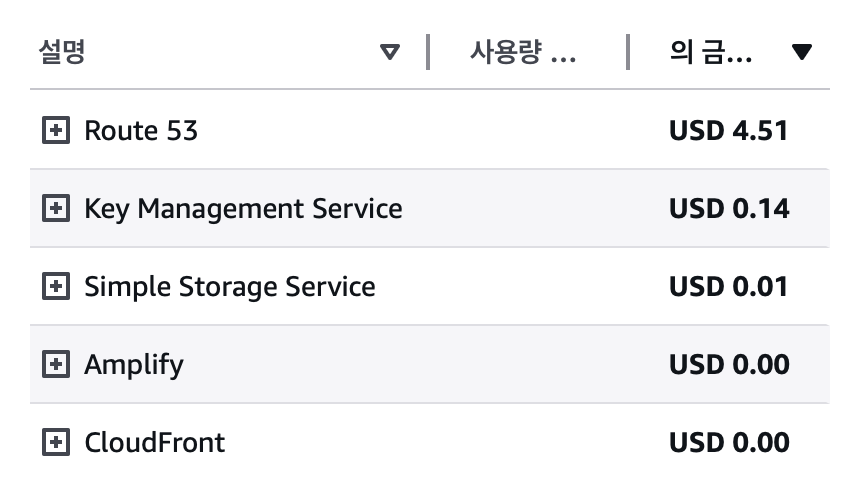The height and width of the screenshot is (480, 854).
Task: Expand the Key Management Service row
Action: (x=56, y=208)
